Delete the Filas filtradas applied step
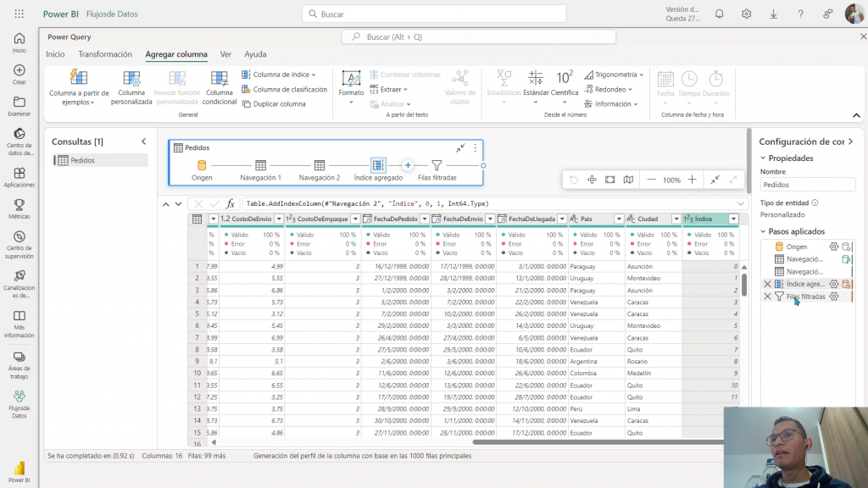The image size is (868, 488). pos(767,297)
